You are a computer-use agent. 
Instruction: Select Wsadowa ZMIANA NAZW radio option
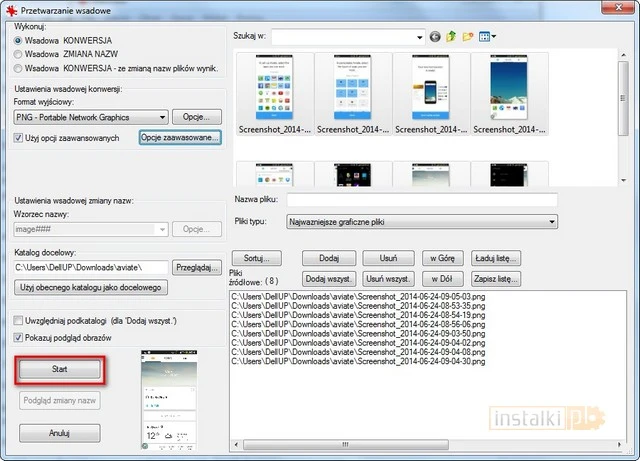[x=19, y=54]
